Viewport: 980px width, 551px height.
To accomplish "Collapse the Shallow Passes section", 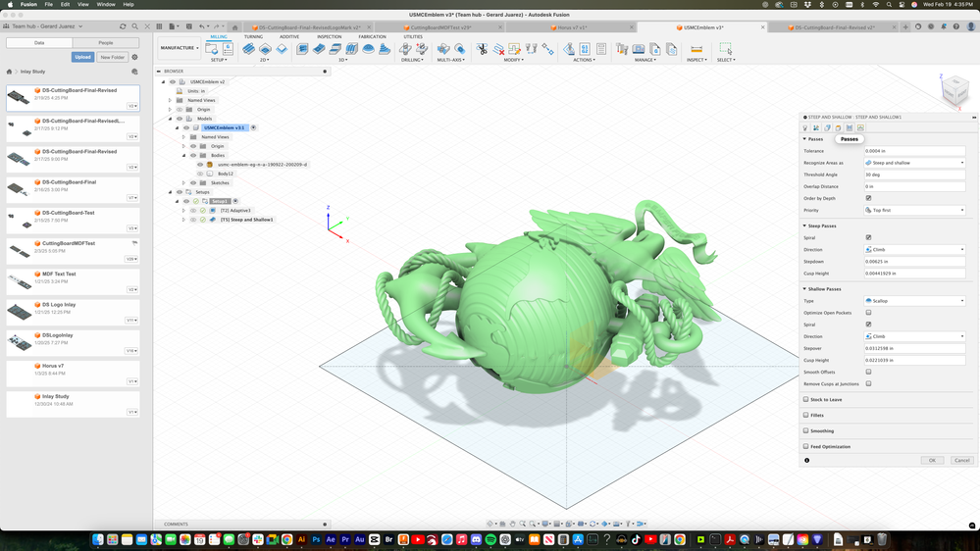I will click(805, 288).
